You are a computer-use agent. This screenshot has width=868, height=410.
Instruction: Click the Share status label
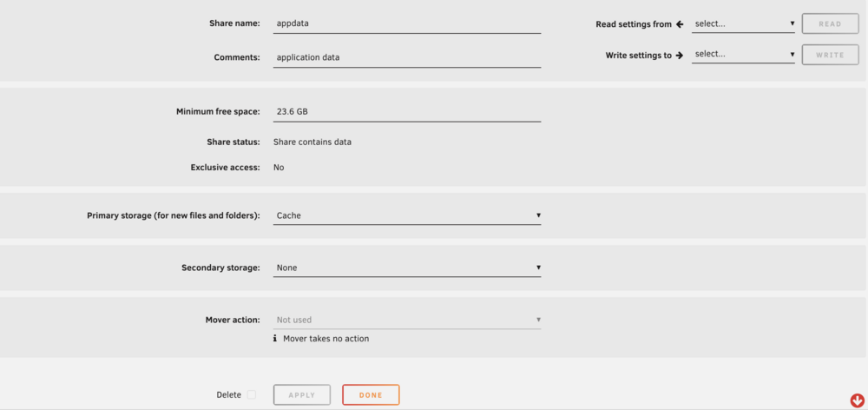click(x=233, y=142)
